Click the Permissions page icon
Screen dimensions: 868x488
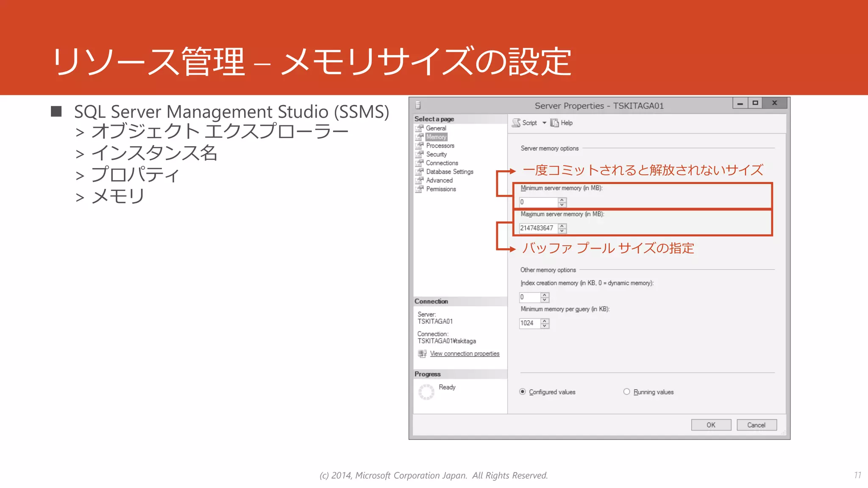[x=419, y=189]
